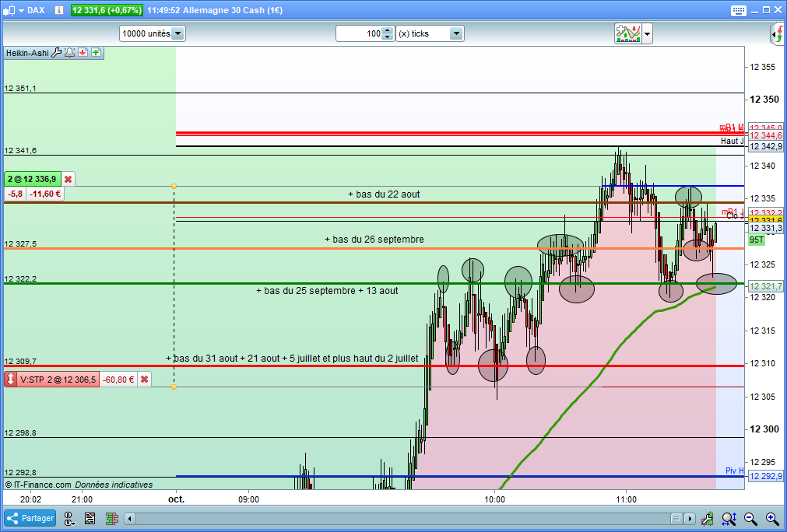Maximize the DAX chart window

coord(766,10)
